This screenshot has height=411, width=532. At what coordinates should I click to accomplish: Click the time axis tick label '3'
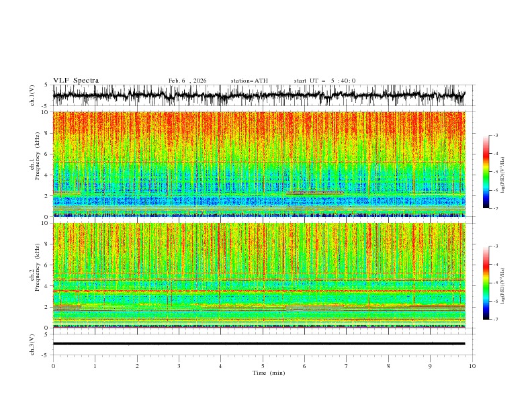[x=179, y=366]
